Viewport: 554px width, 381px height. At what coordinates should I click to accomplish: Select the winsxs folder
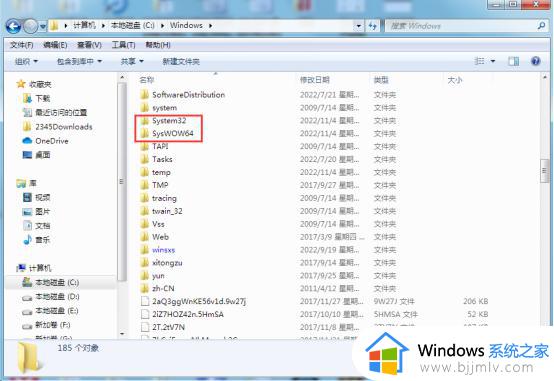[x=158, y=250]
